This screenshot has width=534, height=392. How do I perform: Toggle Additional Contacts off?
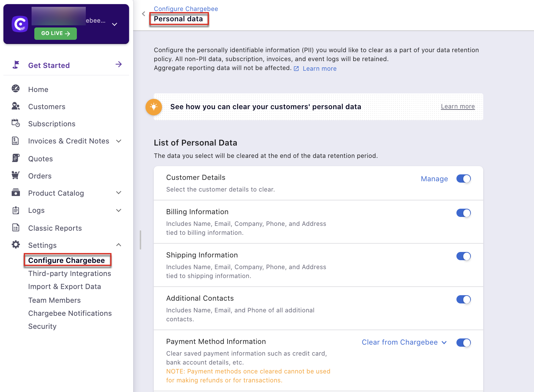coord(464,299)
